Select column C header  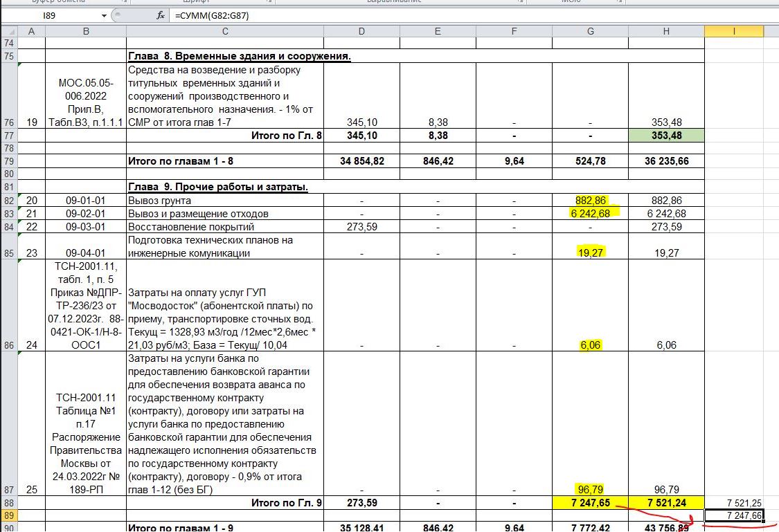[x=225, y=31]
